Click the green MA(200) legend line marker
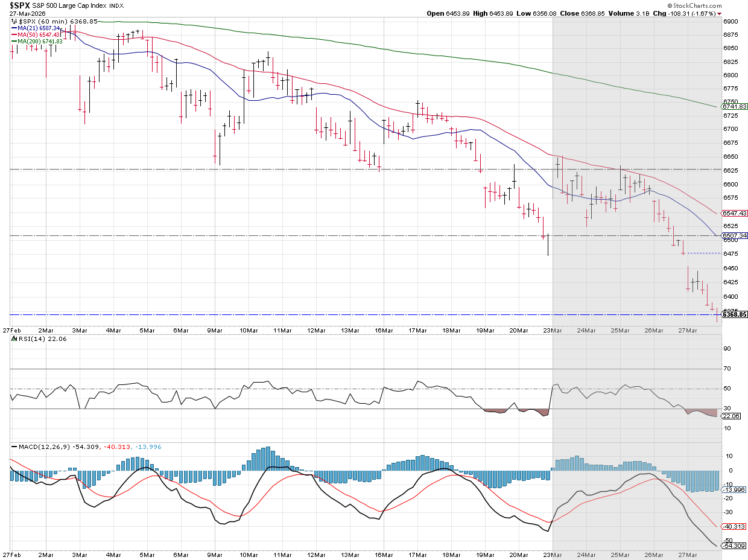The image size is (748, 560). point(15,41)
